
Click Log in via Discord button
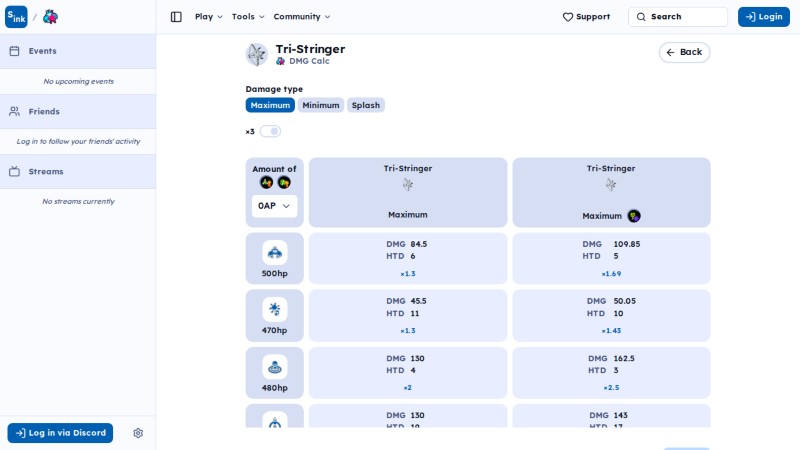(x=60, y=433)
